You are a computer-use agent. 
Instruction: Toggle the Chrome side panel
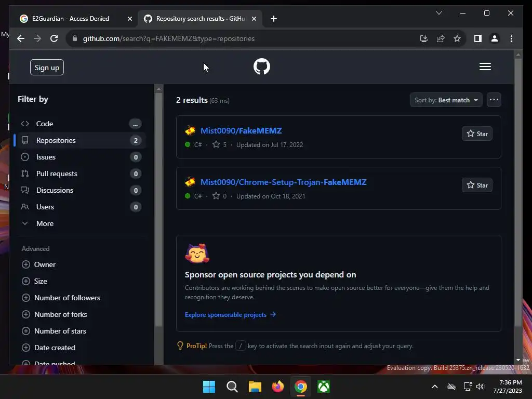tap(478, 38)
